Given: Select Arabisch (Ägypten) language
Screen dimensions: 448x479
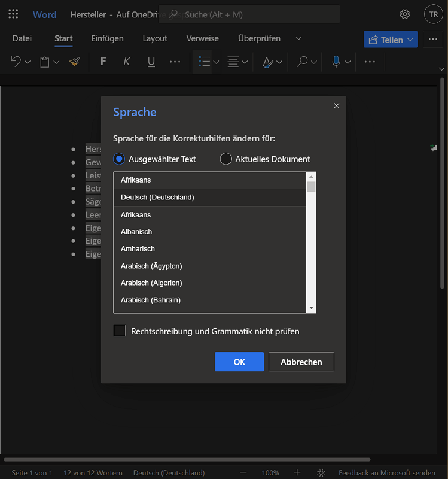Looking at the screenshot, I should [x=210, y=266].
